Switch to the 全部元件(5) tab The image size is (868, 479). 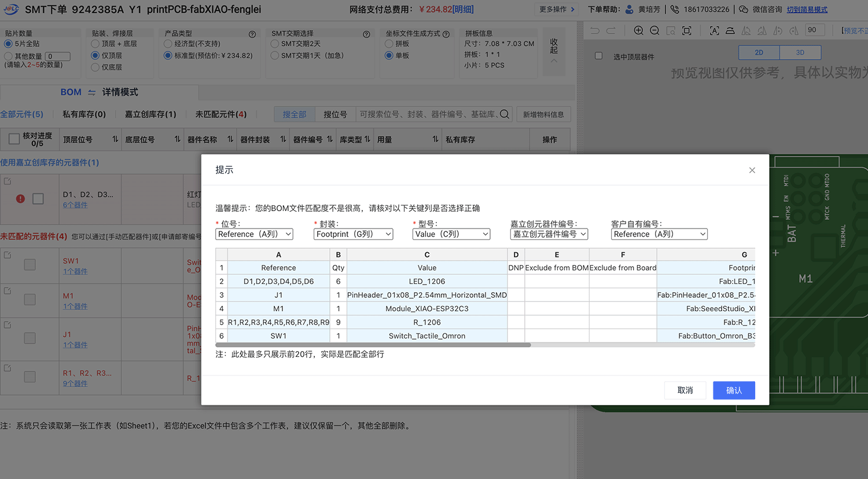pyautogui.click(x=22, y=115)
